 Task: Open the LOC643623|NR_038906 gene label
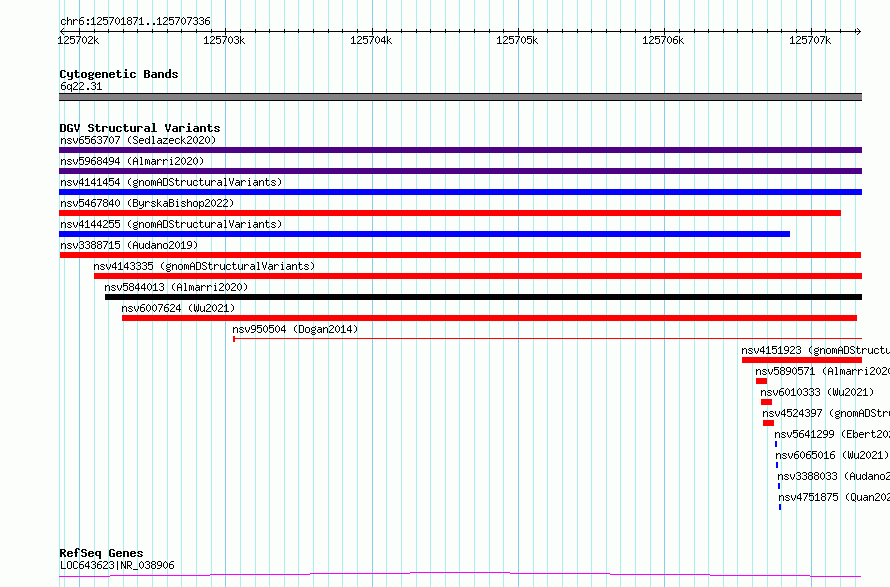pyautogui.click(x=117, y=565)
